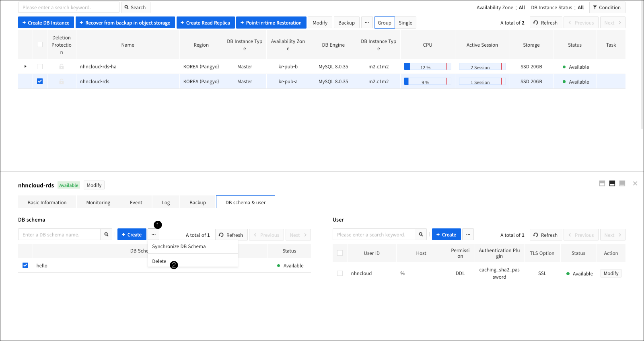
Task: Switch to Group view
Action: point(385,23)
